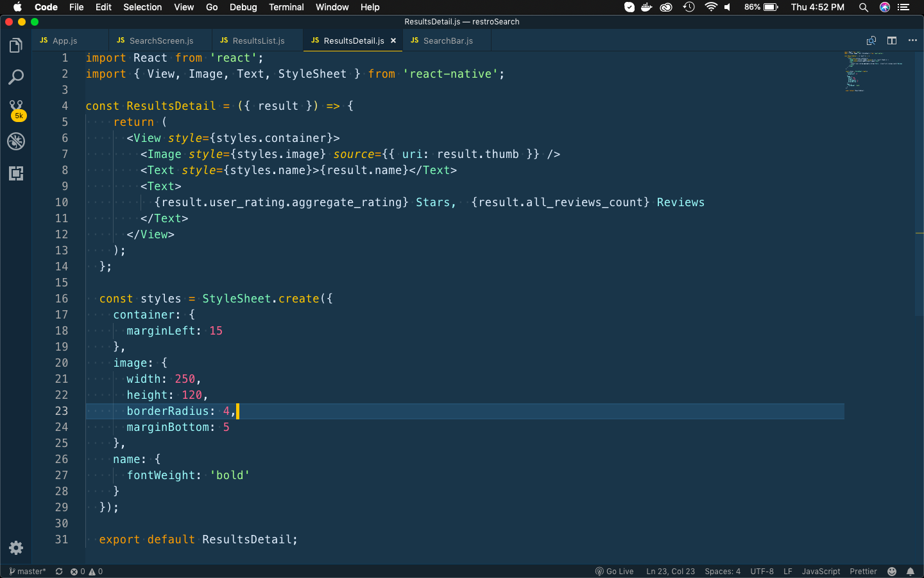924x578 pixels.
Task: Click on 'export default ResultsDetail;' line
Action: pyautogui.click(x=198, y=539)
